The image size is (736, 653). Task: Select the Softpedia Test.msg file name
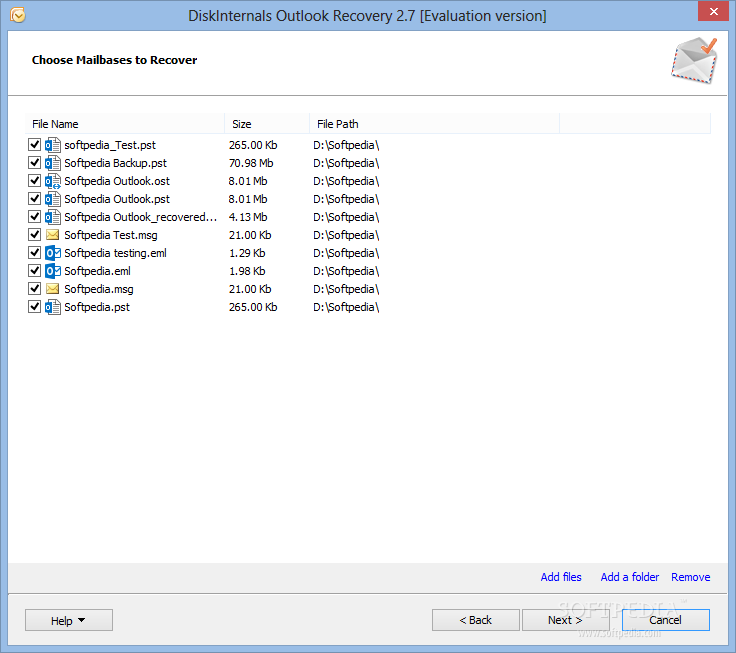[111, 235]
